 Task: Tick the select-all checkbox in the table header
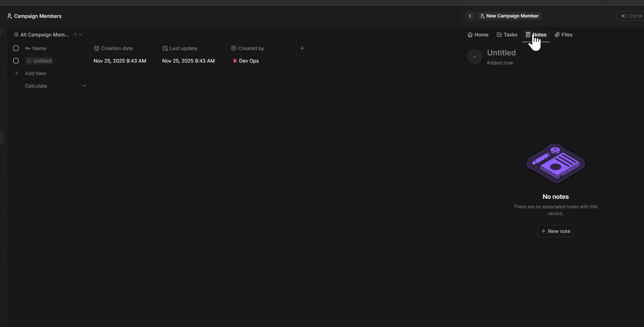point(16,48)
